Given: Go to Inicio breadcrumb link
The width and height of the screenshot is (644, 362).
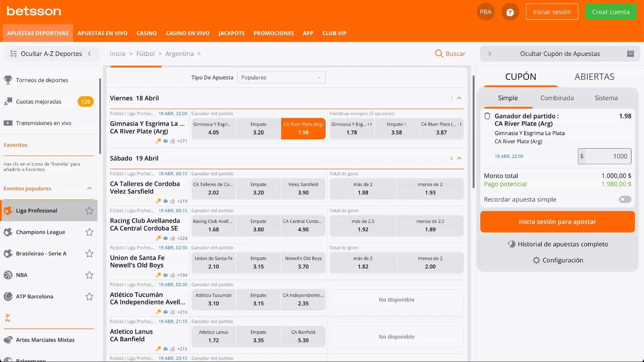Looking at the screenshot, I should click(x=117, y=54).
